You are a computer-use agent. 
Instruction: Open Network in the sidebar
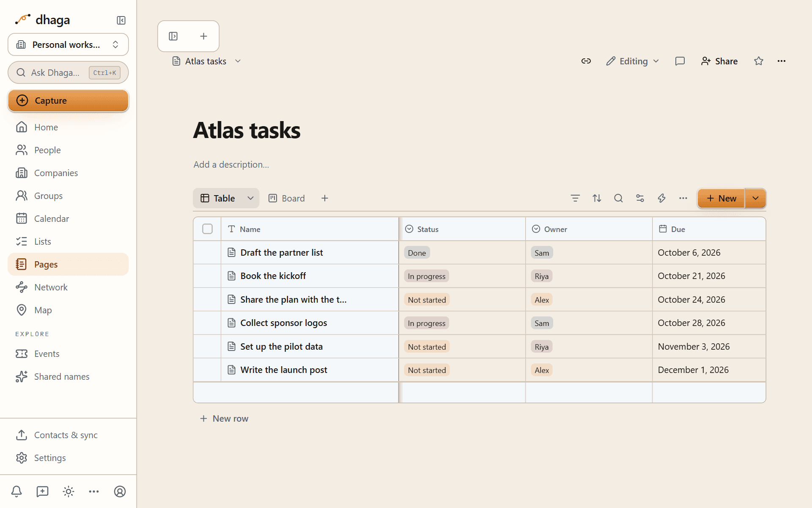click(68, 287)
